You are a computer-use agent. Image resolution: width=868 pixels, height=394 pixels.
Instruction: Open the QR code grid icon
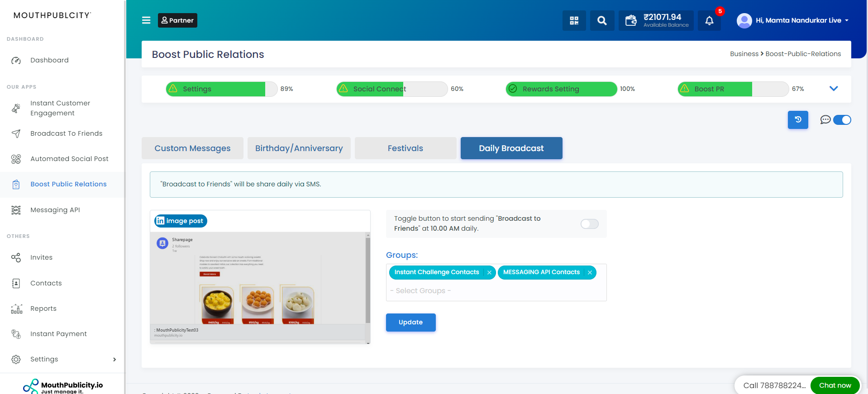(x=574, y=20)
